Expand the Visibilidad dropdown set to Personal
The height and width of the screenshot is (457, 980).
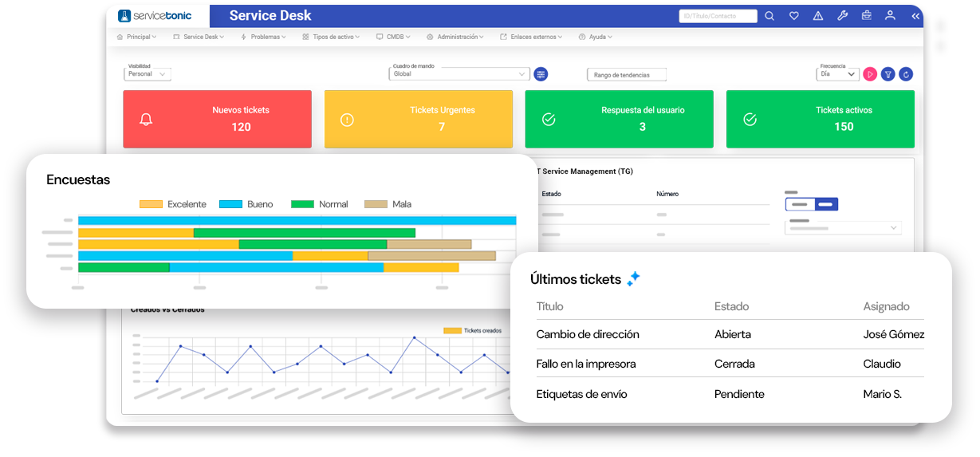pyautogui.click(x=148, y=74)
